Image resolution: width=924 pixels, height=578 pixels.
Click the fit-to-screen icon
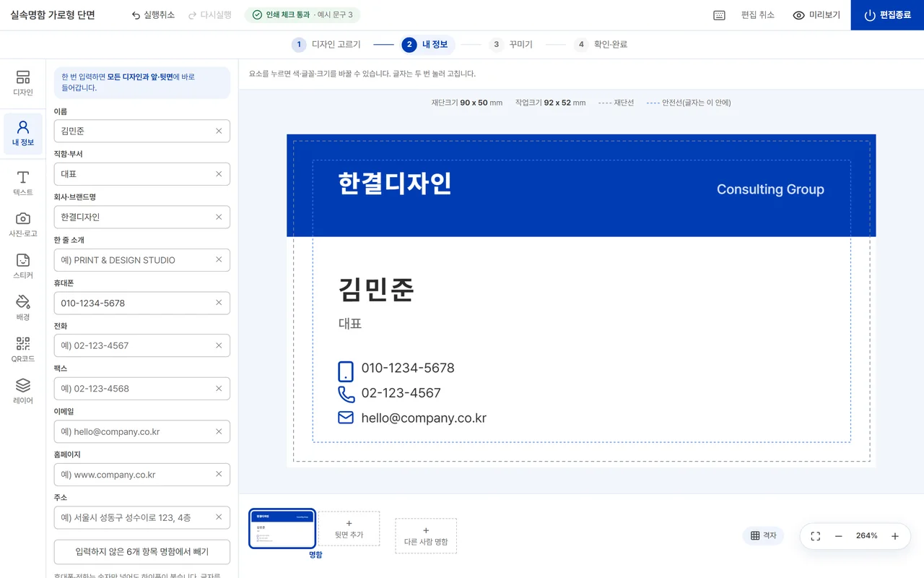point(816,536)
